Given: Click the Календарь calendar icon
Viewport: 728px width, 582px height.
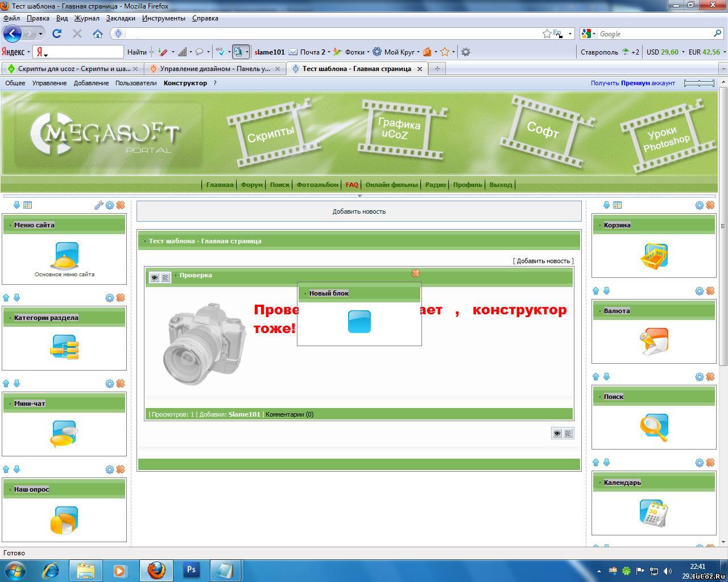Looking at the screenshot, I should [x=654, y=513].
